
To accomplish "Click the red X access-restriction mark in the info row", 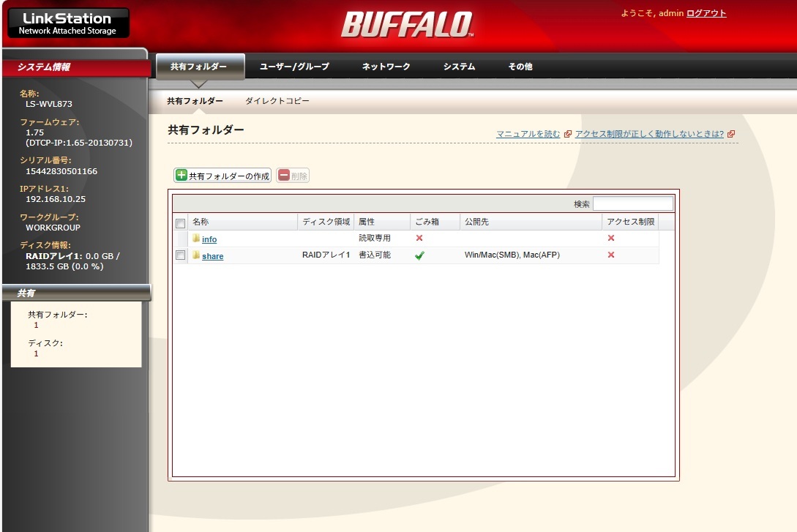I will [611, 238].
